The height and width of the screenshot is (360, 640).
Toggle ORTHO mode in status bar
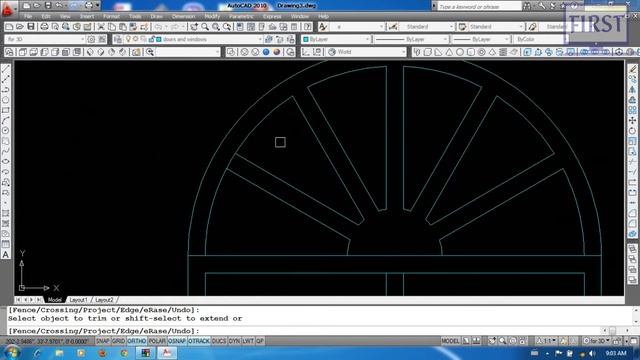(137, 341)
